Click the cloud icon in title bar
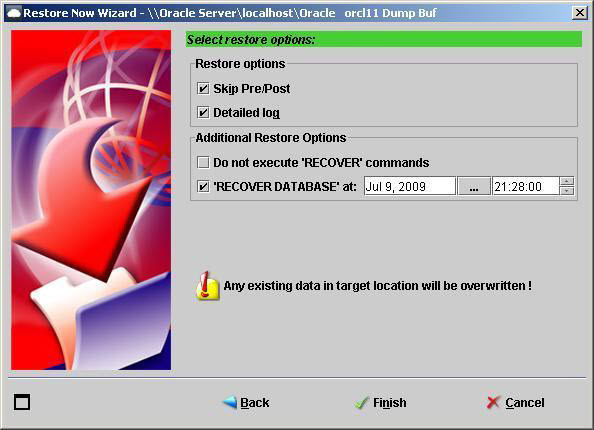The width and height of the screenshot is (594, 430). (x=14, y=13)
